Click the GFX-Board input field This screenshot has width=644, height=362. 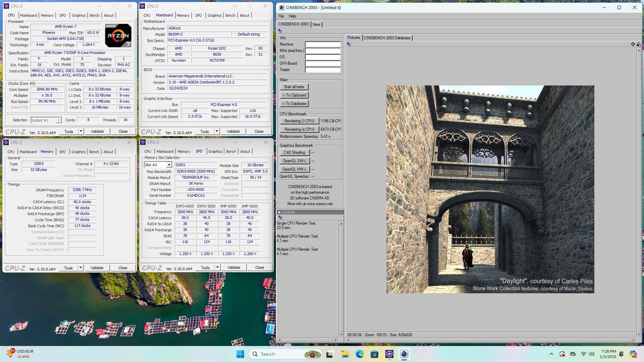coord(323,63)
